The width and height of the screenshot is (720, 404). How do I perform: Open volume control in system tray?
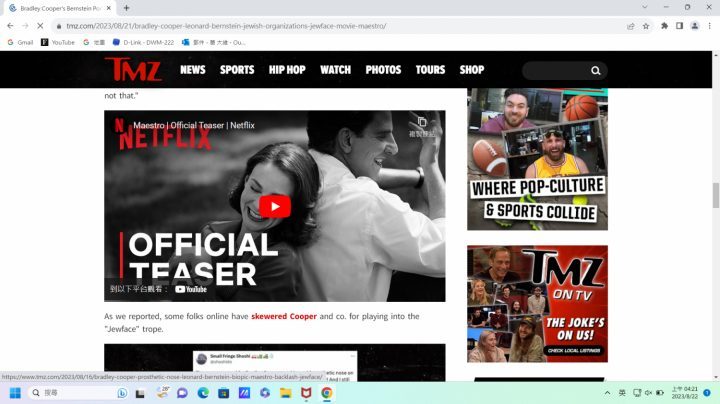pos(648,393)
